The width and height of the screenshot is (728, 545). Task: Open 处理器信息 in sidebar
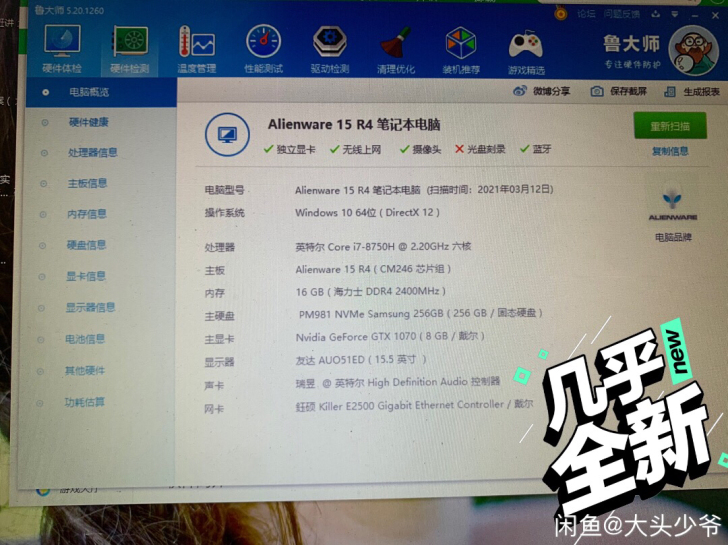pyautogui.click(x=92, y=152)
